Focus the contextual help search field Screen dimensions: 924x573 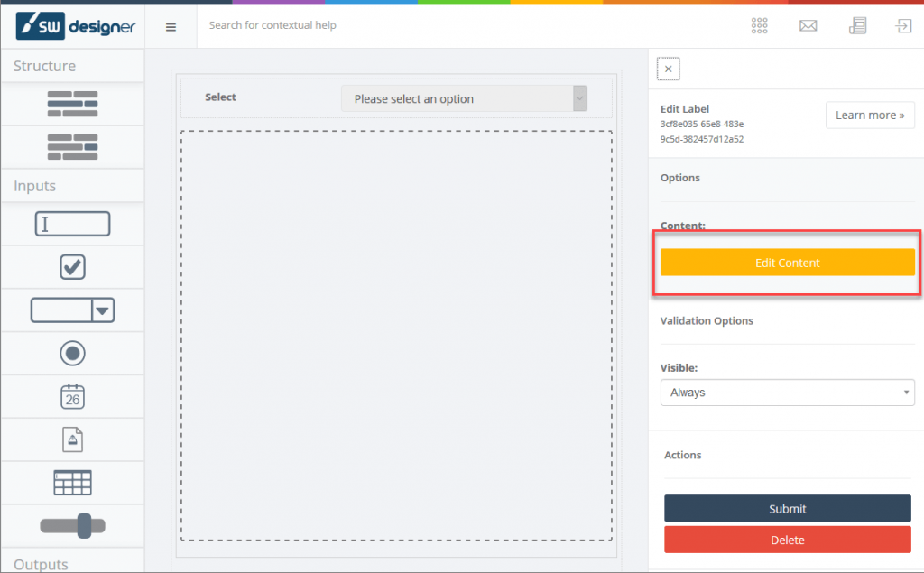273,25
